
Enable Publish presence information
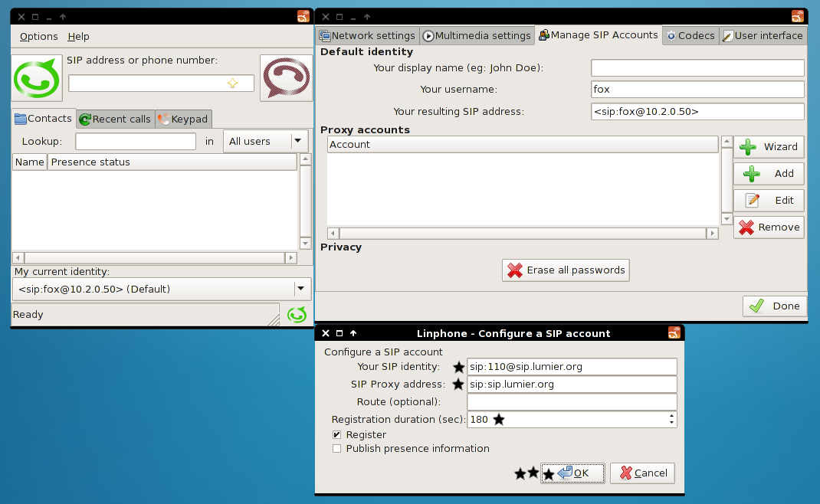click(x=337, y=449)
